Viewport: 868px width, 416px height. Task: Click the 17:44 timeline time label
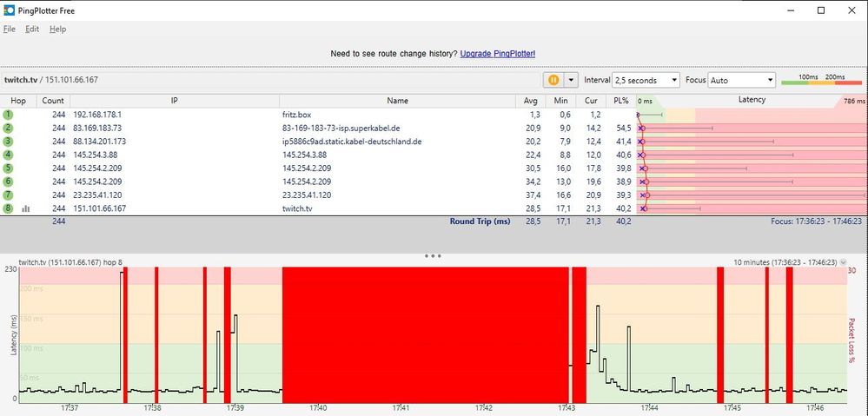650,409
